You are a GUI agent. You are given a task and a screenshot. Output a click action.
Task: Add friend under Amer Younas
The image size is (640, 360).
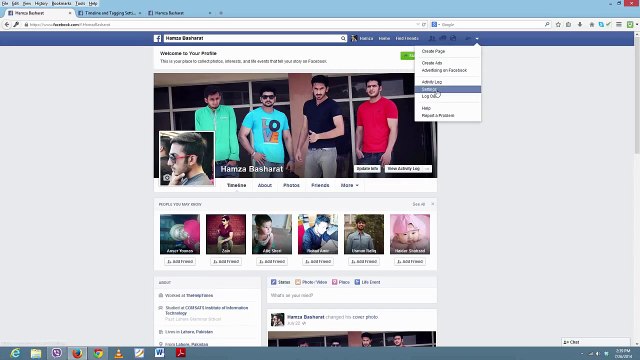(x=180, y=262)
